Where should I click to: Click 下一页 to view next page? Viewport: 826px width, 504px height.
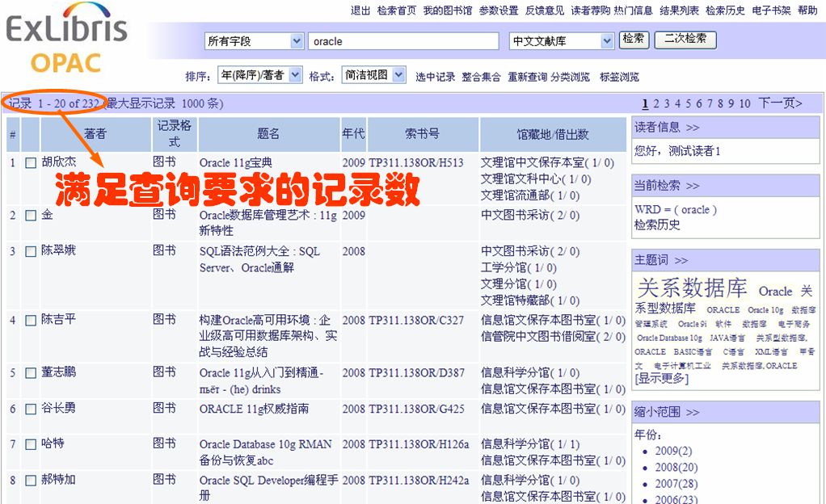click(780, 103)
